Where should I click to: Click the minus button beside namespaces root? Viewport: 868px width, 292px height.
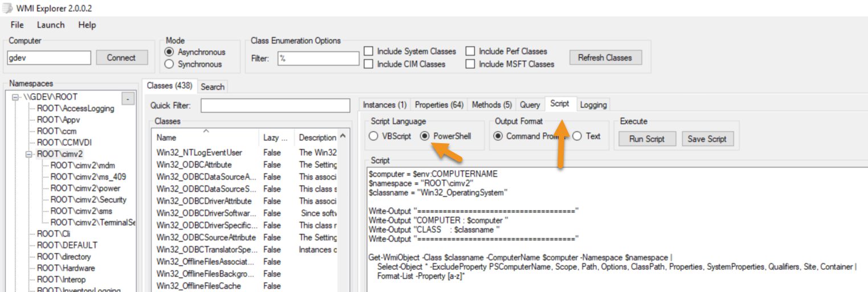129,99
